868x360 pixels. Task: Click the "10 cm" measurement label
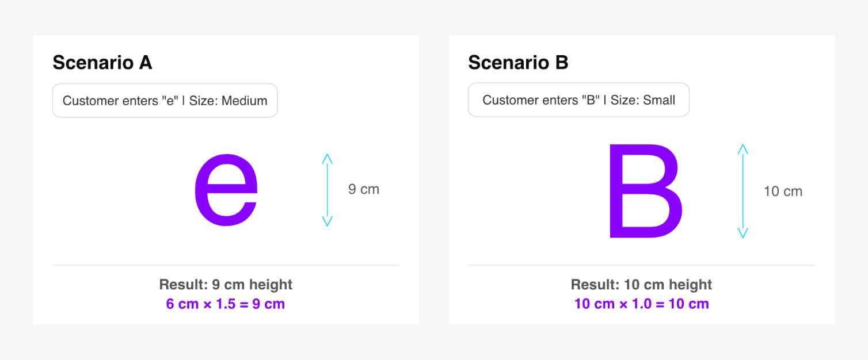click(782, 192)
